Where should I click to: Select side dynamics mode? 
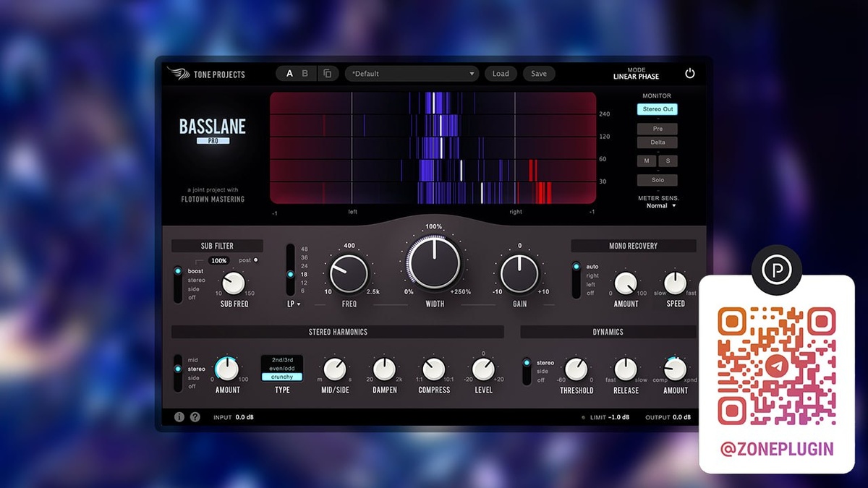click(542, 372)
